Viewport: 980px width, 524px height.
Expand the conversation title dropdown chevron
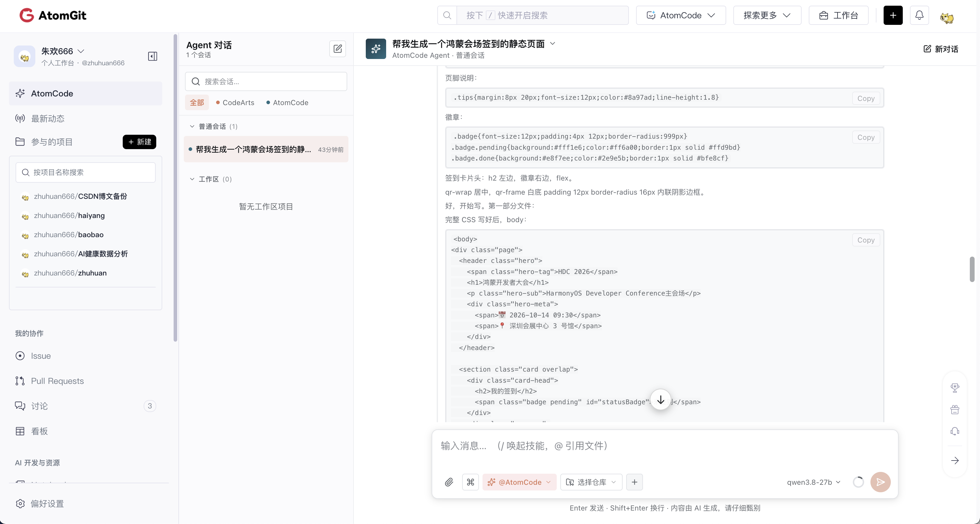coord(553,43)
